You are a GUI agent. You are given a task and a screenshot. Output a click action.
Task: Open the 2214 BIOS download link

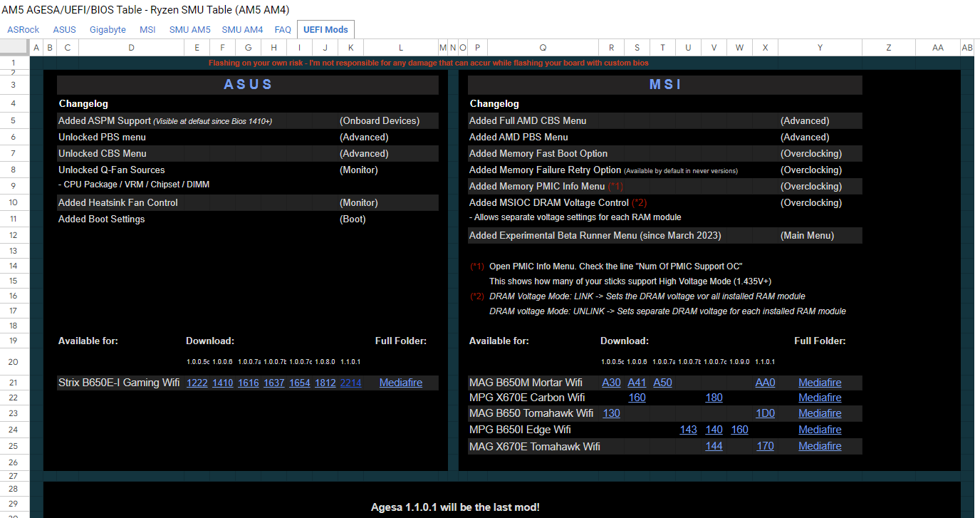(350, 383)
